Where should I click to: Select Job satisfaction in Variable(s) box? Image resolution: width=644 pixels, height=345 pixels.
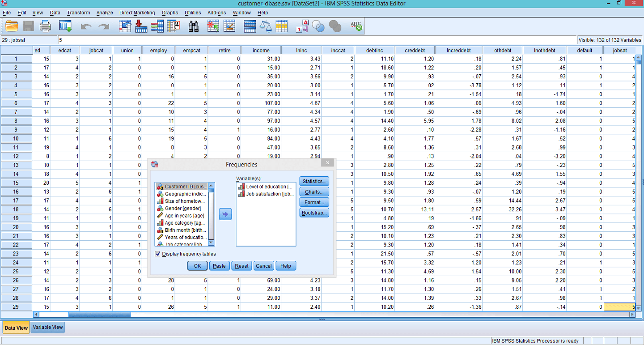coord(266,194)
